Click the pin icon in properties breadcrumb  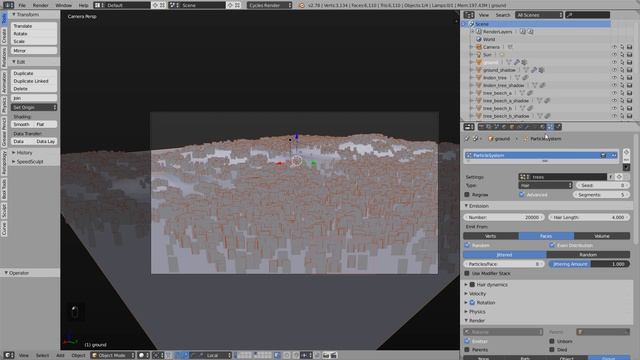point(467,139)
